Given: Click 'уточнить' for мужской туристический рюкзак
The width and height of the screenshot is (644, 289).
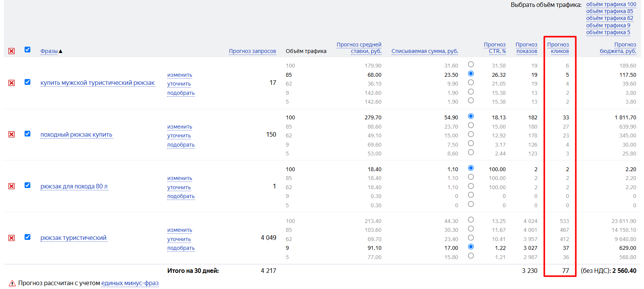Looking at the screenshot, I should click(179, 84).
